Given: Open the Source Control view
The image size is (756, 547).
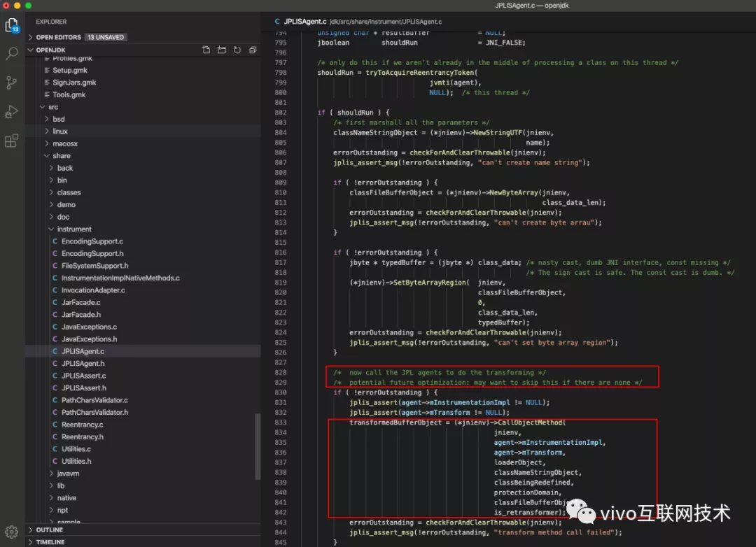Looking at the screenshot, I should 12,83.
